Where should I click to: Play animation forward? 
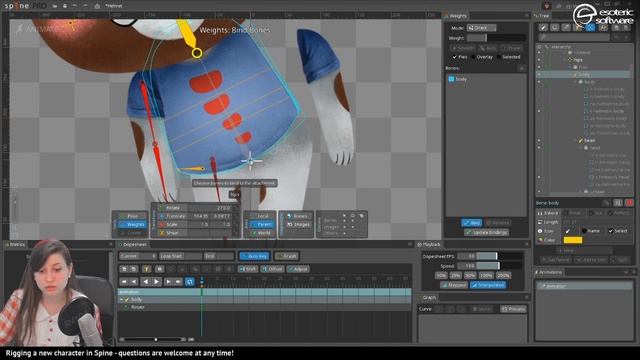tap(156, 282)
